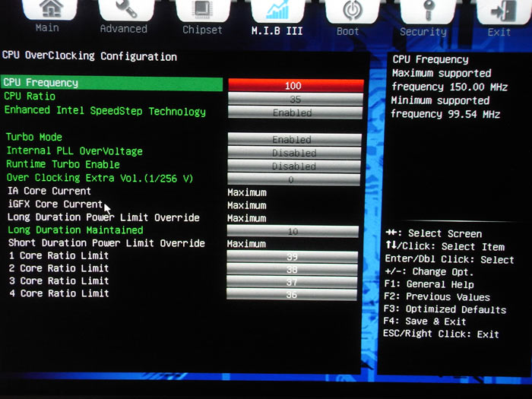This screenshot has height=399, width=532.
Task: Switch to the Boot tab label
Action: pos(348,32)
